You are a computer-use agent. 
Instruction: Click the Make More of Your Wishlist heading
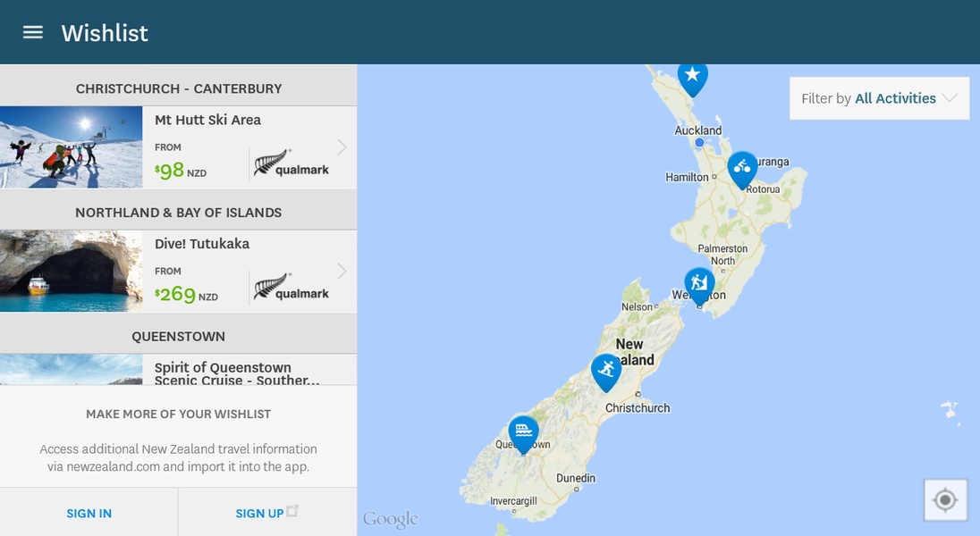(x=179, y=415)
